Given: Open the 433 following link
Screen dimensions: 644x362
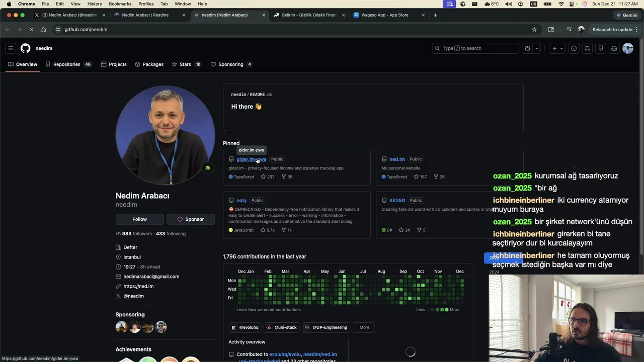Looking at the screenshot, I should click(171, 234).
